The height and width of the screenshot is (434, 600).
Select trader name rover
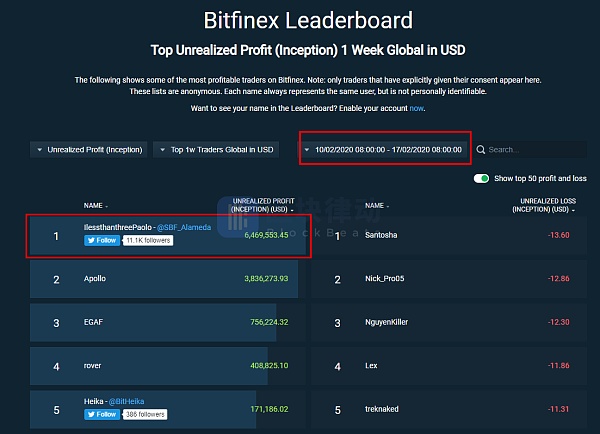point(93,366)
